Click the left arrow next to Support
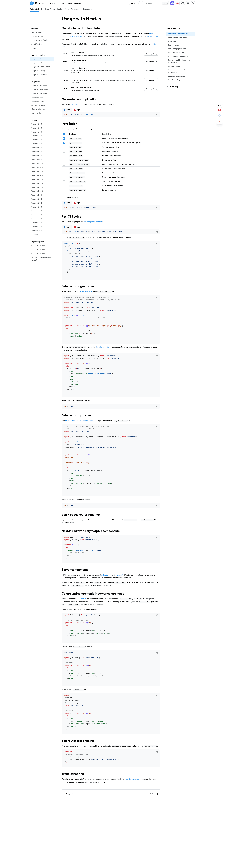The width and height of the screenshot is (225, 868). [x=64, y=794]
